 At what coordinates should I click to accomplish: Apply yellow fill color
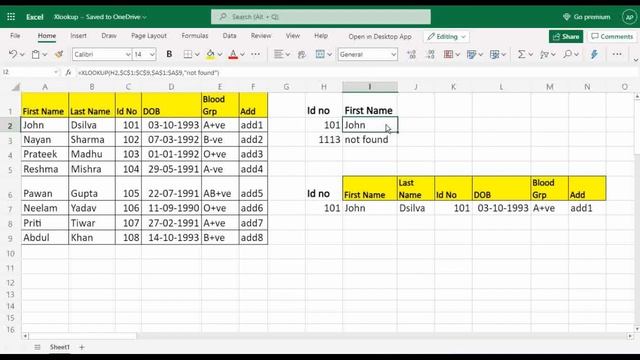tap(211, 54)
